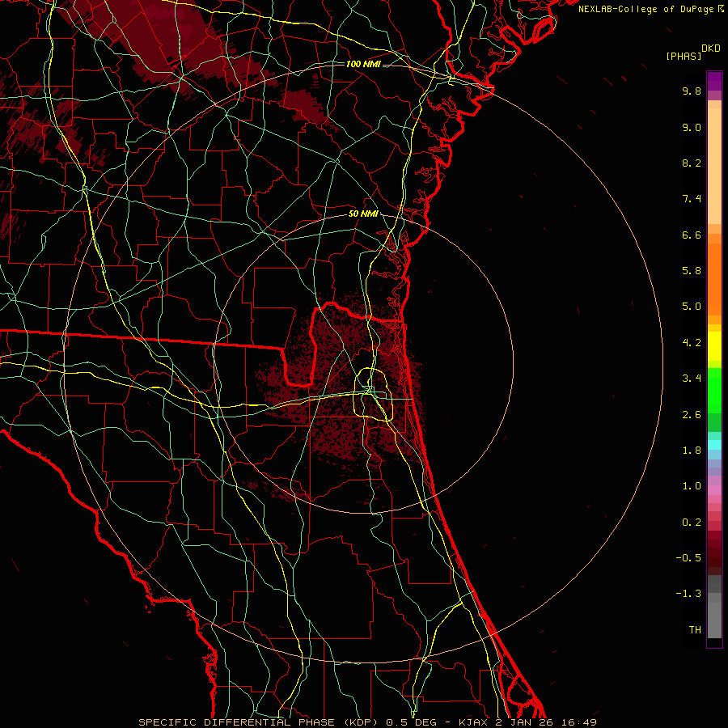Pick the pink segment of color bar
The image size is (728, 728).
(x=714, y=490)
